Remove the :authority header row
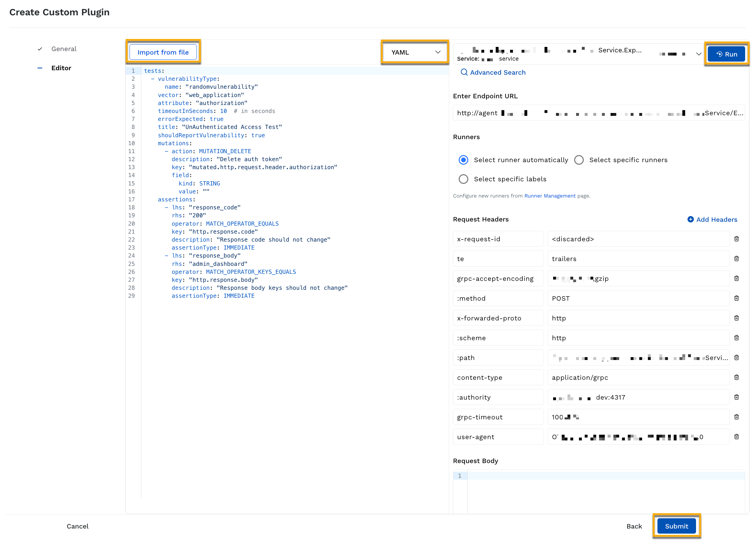The width and height of the screenshot is (756, 540). (737, 397)
